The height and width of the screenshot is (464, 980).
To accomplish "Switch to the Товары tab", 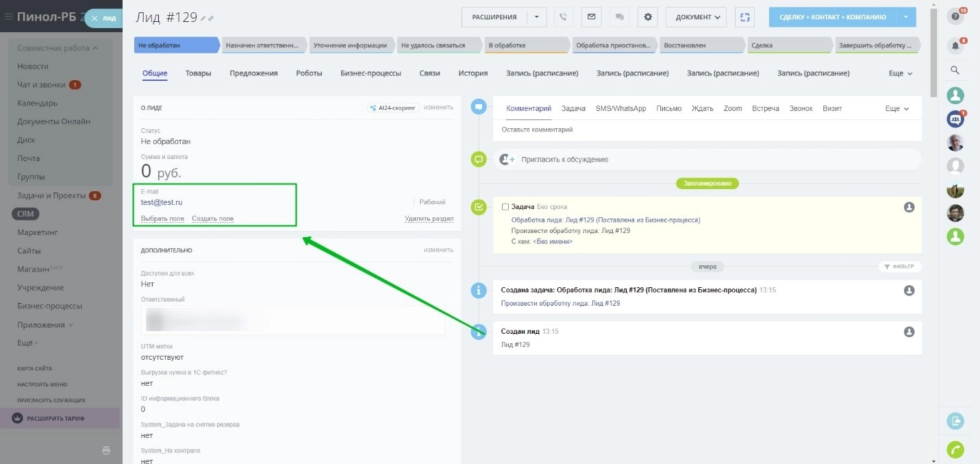I will pyautogui.click(x=198, y=73).
